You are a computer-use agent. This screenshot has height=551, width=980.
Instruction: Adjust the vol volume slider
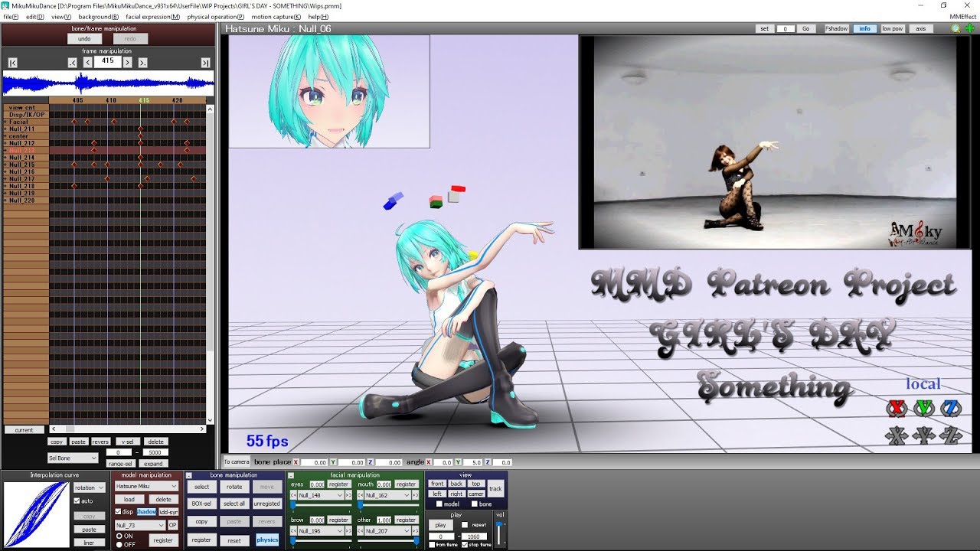(501, 532)
